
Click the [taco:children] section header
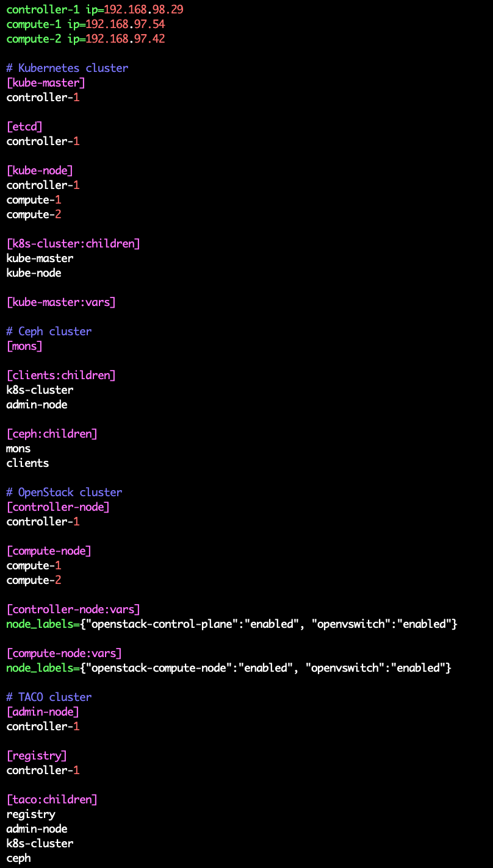click(x=52, y=800)
